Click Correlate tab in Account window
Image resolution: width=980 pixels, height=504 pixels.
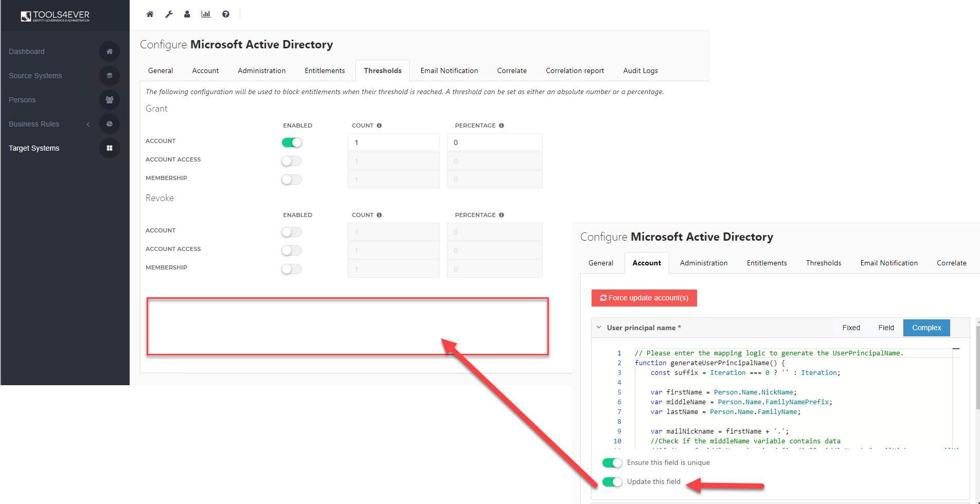pyautogui.click(x=951, y=263)
